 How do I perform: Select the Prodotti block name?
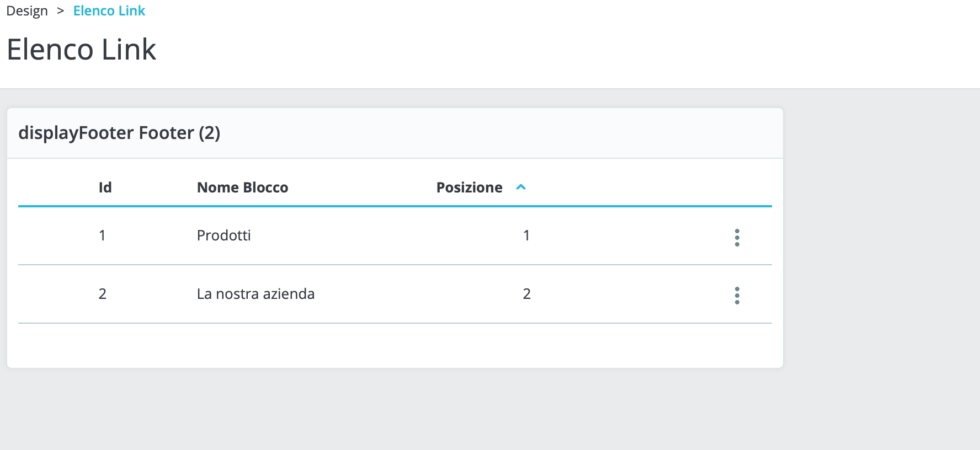[x=223, y=235]
